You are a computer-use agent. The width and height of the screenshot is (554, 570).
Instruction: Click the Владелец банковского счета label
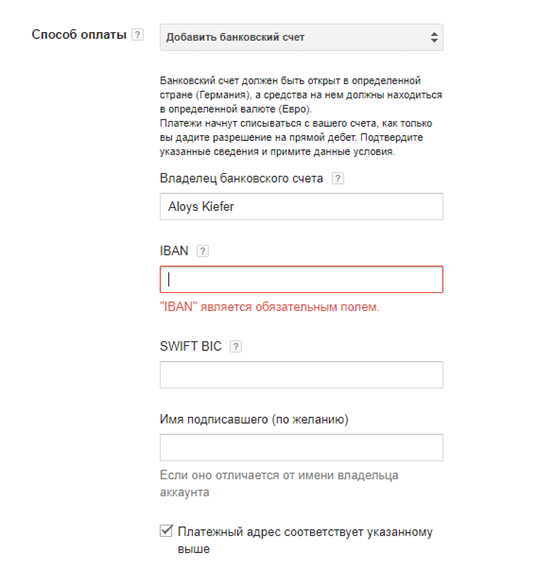pyautogui.click(x=241, y=178)
